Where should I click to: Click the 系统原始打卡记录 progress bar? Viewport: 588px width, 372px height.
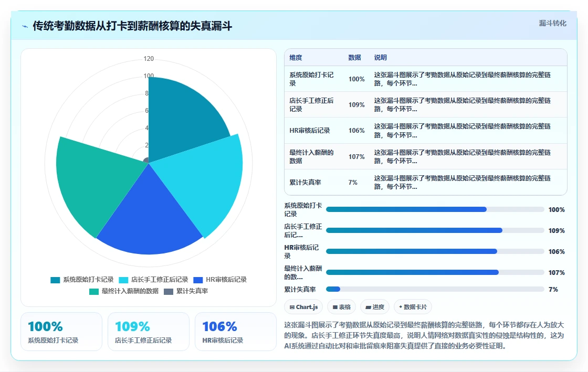pyautogui.click(x=435, y=209)
